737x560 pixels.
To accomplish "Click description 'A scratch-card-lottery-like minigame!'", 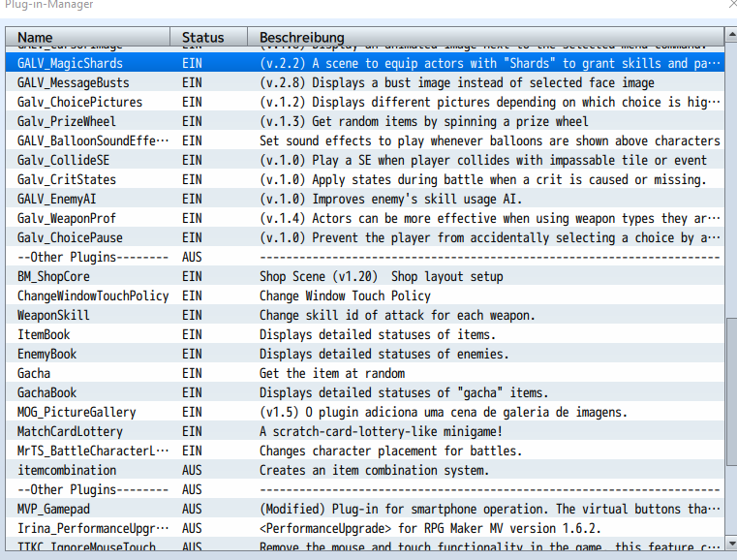I will [x=382, y=431].
